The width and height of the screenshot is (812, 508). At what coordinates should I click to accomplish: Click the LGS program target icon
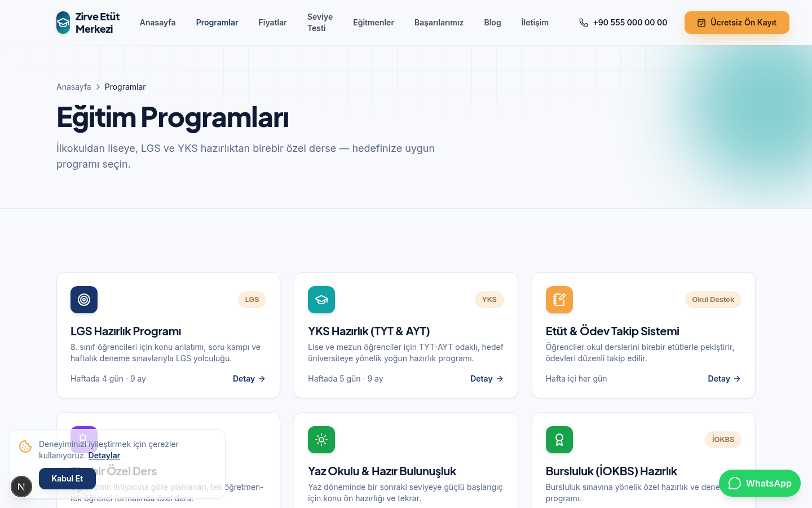click(x=84, y=300)
